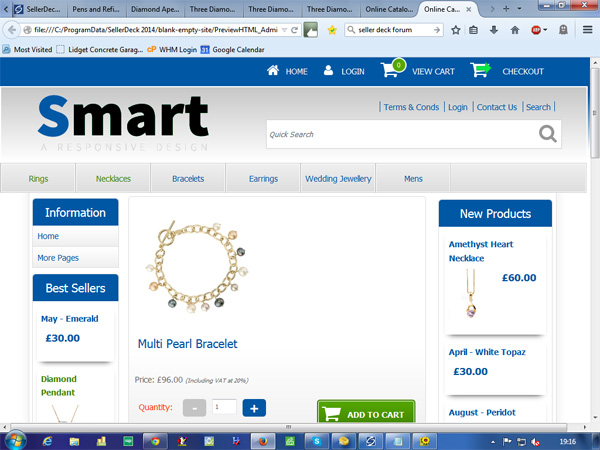Open the Adblock icon dropdown
Image resolution: width=600 pixels, height=450 pixels.
click(x=545, y=30)
